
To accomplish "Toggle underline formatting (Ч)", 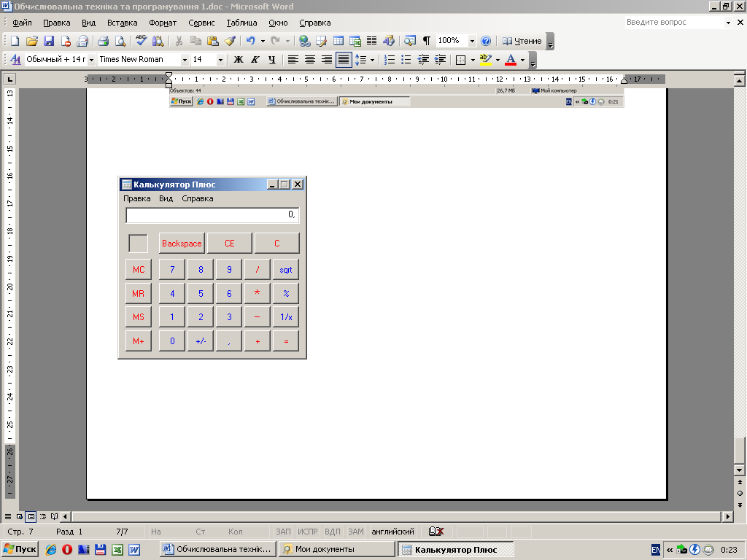I will 271,60.
